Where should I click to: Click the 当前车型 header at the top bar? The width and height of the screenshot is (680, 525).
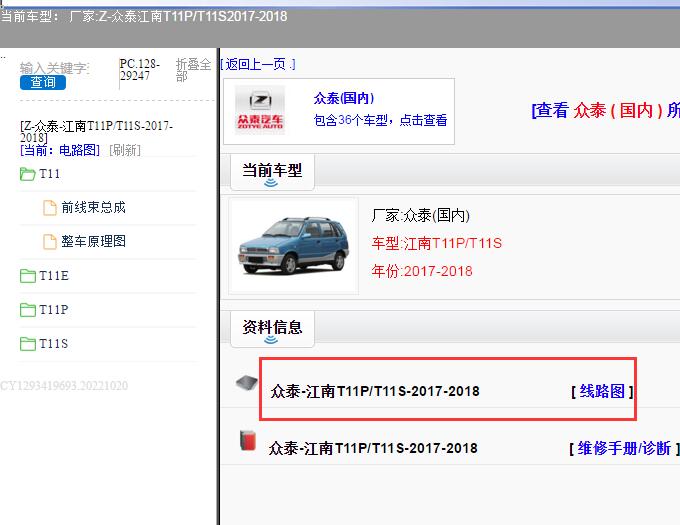point(144,16)
